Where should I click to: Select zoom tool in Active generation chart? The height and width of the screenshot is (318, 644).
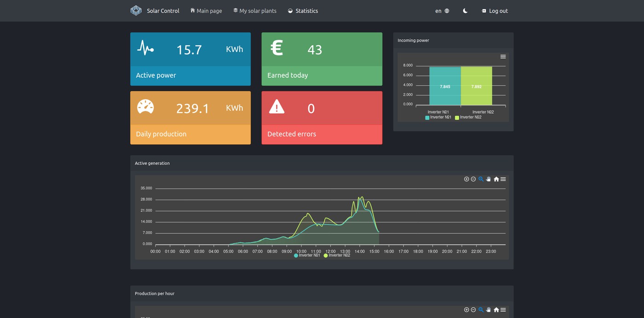coord(481,179)
